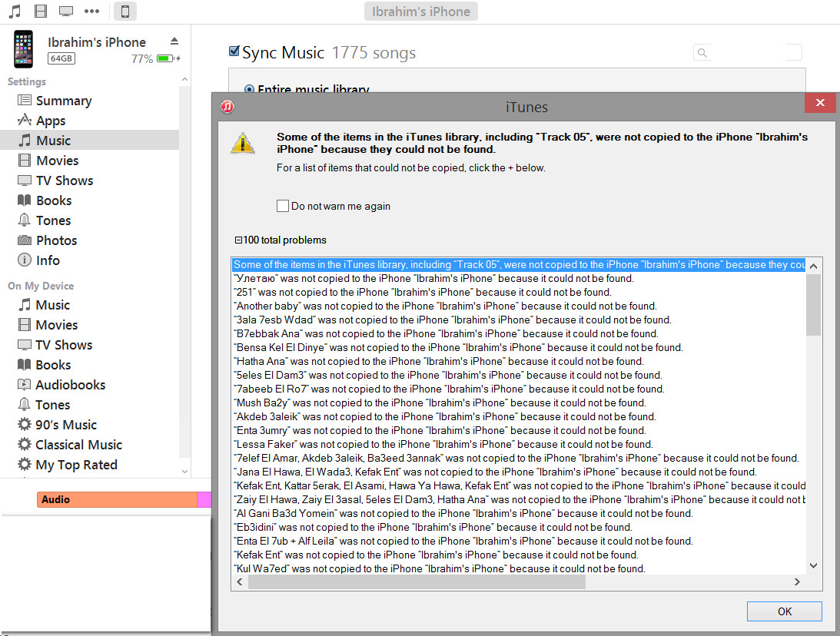Click the problems list vertical scrollbar thumb
The image size is (840, 636).
click(813, 305)
